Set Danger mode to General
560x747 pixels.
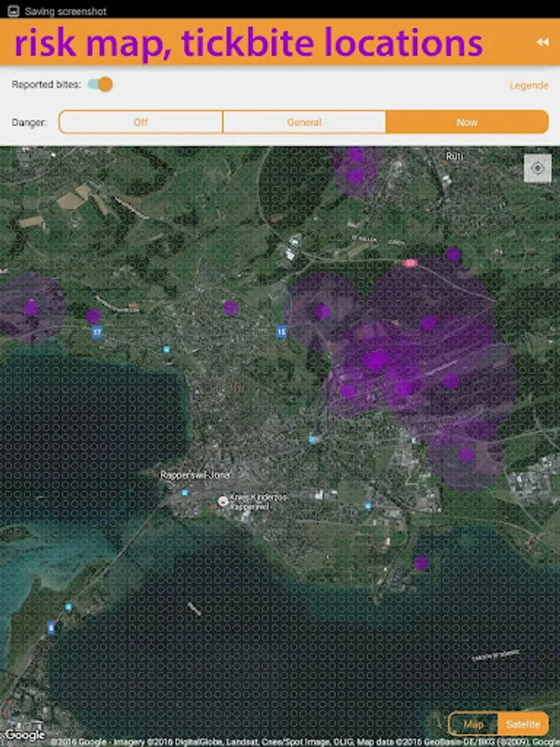[304, 123]
